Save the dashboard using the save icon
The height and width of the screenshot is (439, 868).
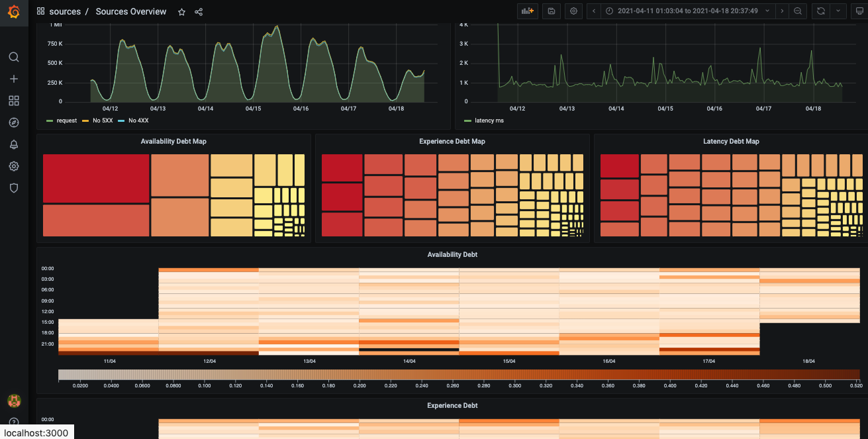pyautogui.click(x=551, y=11)
